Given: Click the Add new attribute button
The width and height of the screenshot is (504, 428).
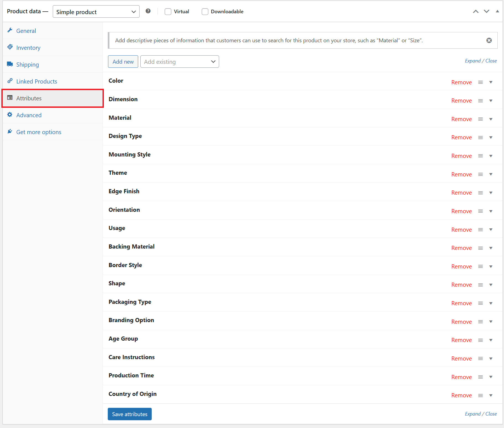Looking at the screenshot, I should point(123,62).
